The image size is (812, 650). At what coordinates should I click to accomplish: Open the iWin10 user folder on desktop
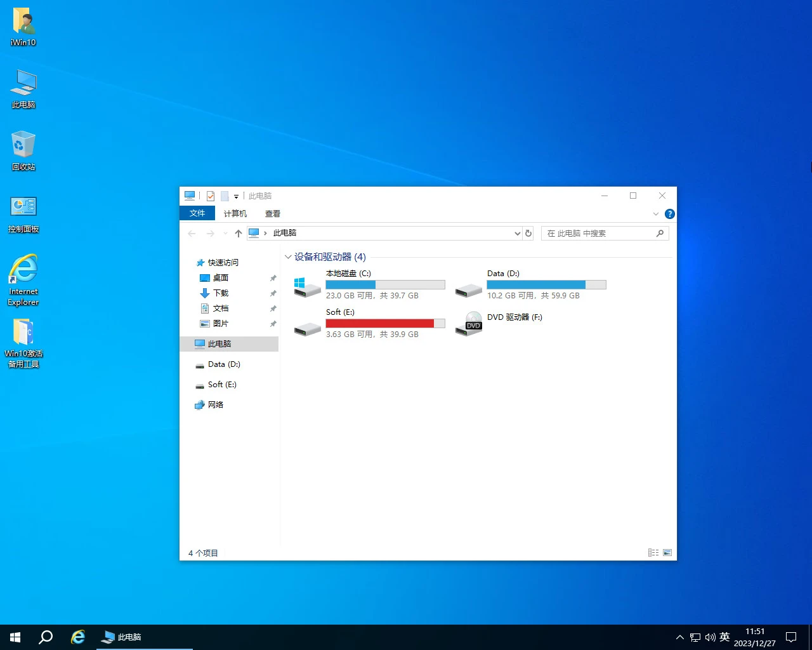(23, 27)
